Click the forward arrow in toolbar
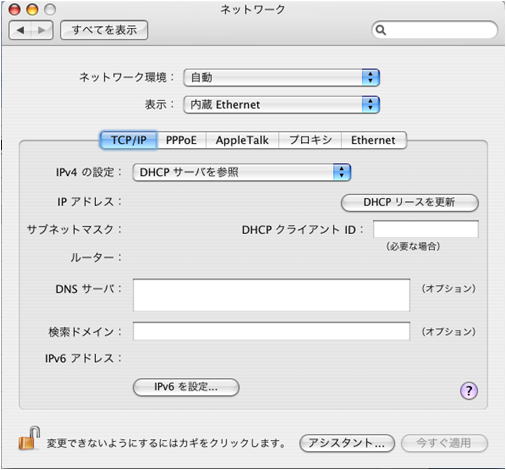 (42, 30)
